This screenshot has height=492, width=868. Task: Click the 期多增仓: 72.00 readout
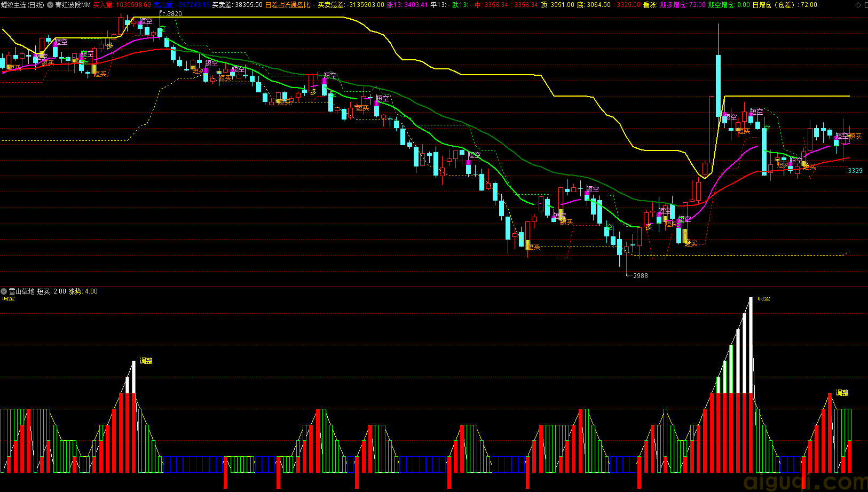683,5
